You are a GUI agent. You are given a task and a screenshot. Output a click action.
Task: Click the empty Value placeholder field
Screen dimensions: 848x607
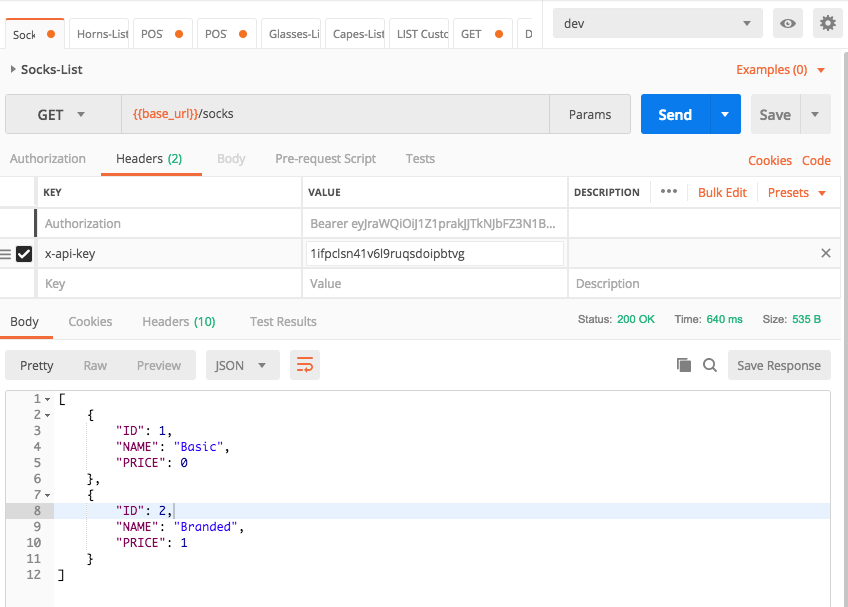coord(435,283)
